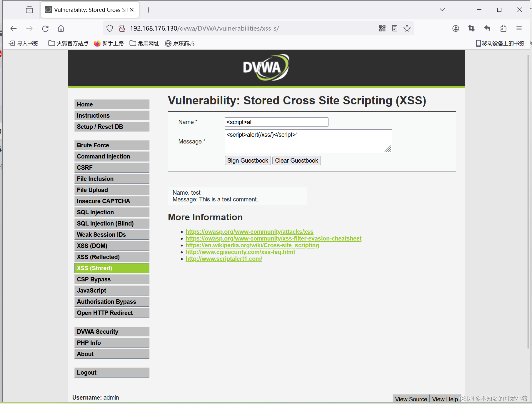Image resolution: width=532 pixels, height=404 pixels.
Task: Open the Firefox account icon
Action: pos(456,28)
